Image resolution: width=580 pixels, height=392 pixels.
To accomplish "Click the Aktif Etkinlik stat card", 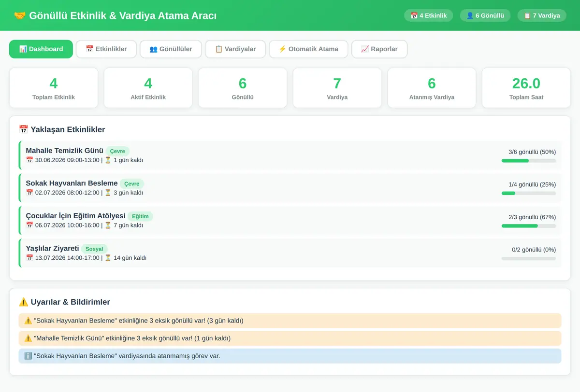I will [x=148, y=87].
